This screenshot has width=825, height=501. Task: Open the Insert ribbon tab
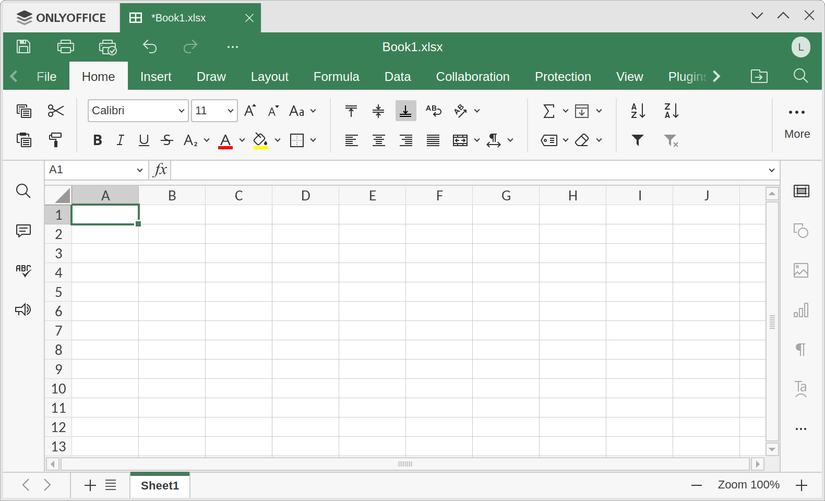(x=156, y=77)
